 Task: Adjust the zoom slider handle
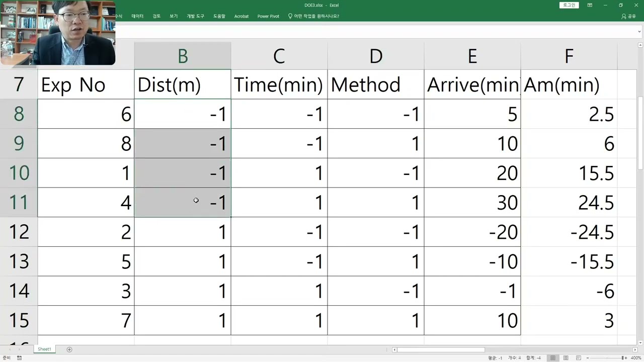(624, 358)
